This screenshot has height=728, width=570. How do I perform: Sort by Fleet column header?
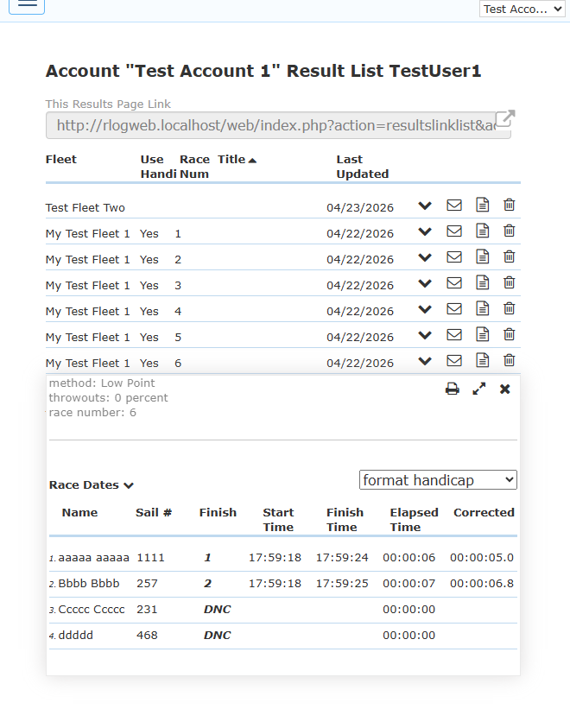point(60,159)
